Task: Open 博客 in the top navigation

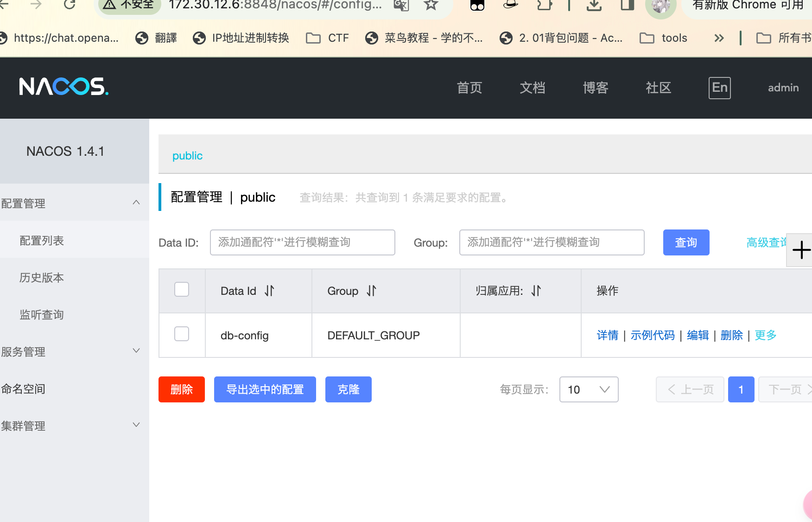Action: pyautogui.click(x=596, y=88)
